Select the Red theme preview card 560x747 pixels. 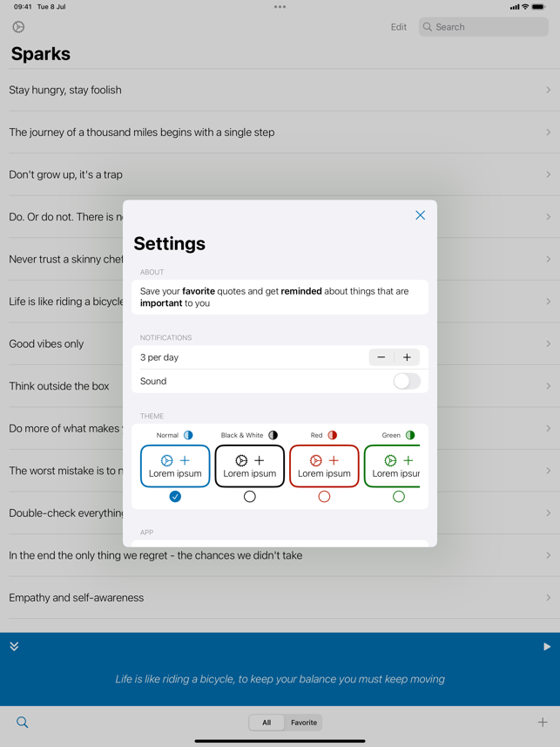click(x=324, y=466)
